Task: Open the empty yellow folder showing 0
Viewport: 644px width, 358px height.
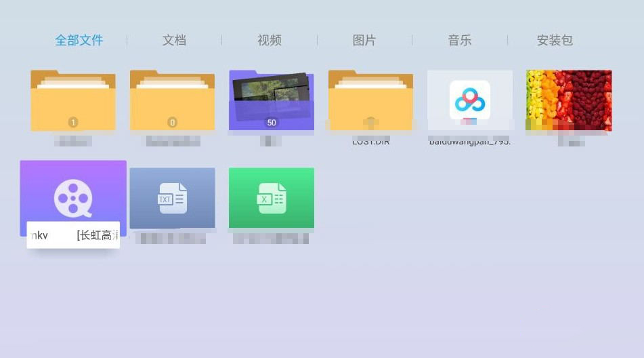Action: tap(172, 100)
